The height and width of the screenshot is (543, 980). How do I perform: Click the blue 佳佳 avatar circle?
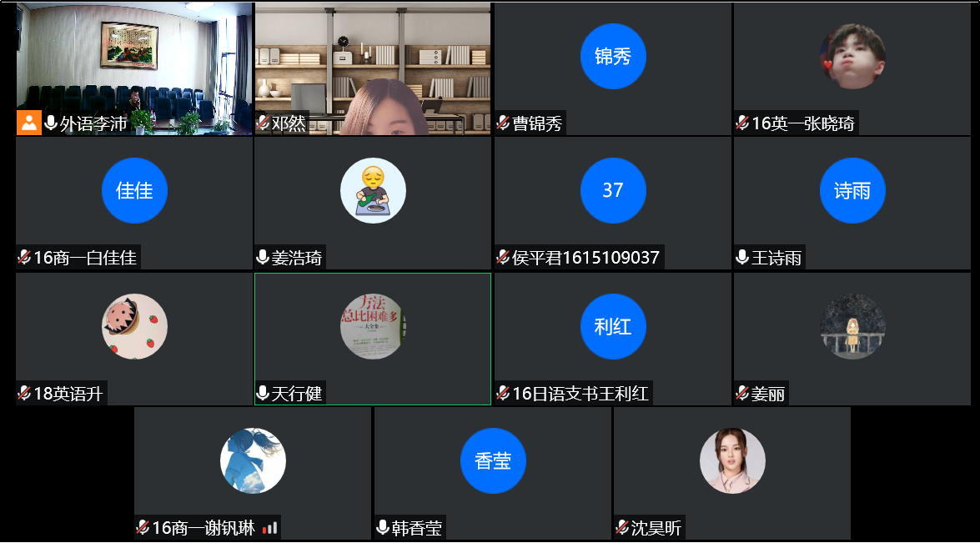134,190
